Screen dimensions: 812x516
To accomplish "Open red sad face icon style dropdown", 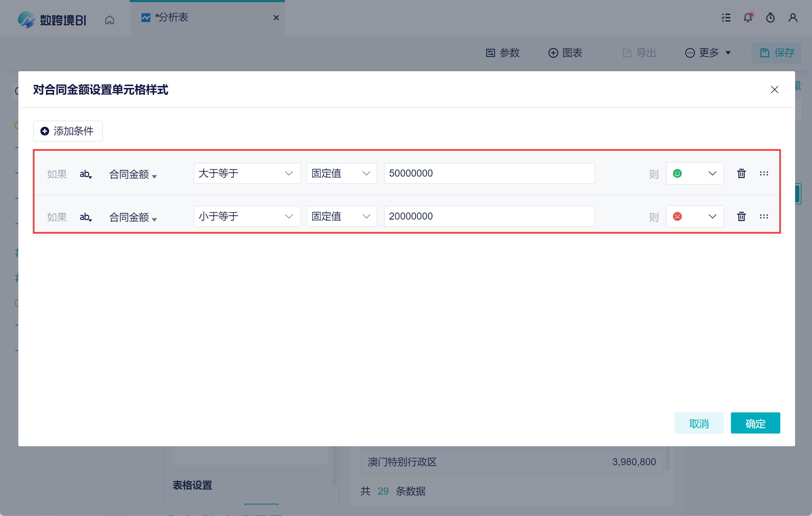I will tap(694, 216).
